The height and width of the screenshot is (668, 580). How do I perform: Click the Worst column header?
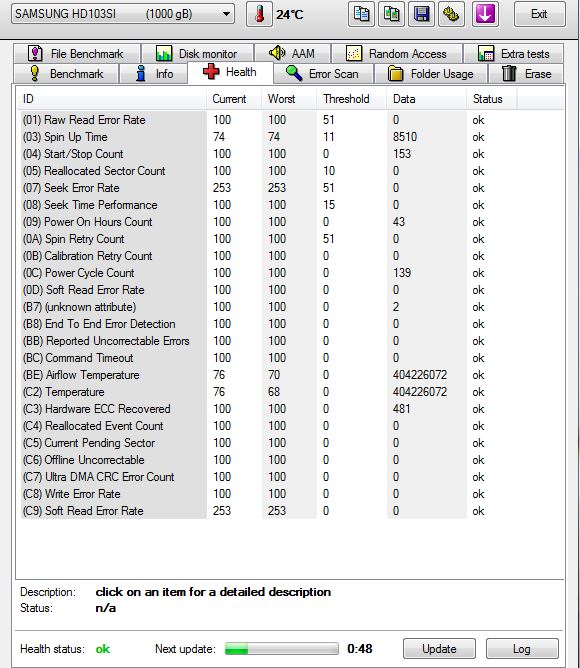pos(289,99)
